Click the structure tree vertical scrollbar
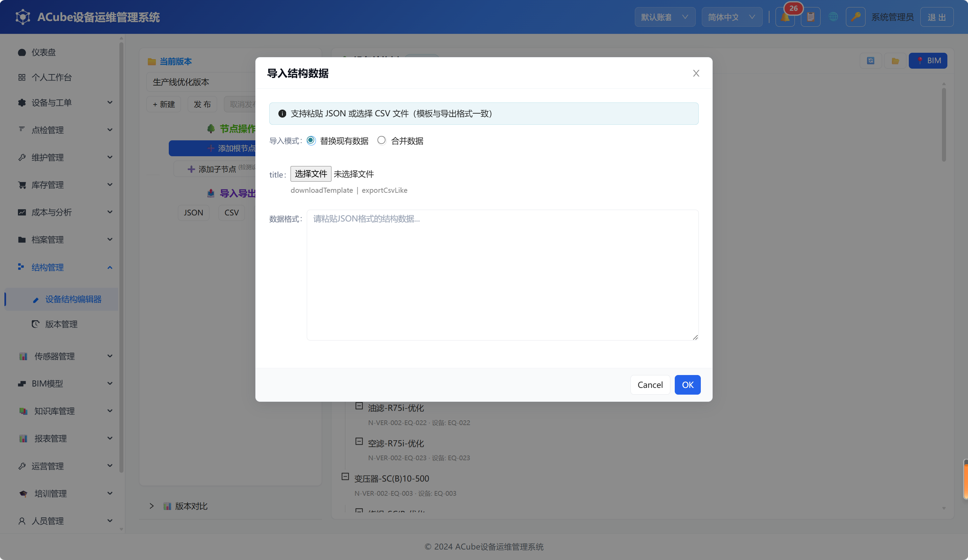 coord(944,125)
